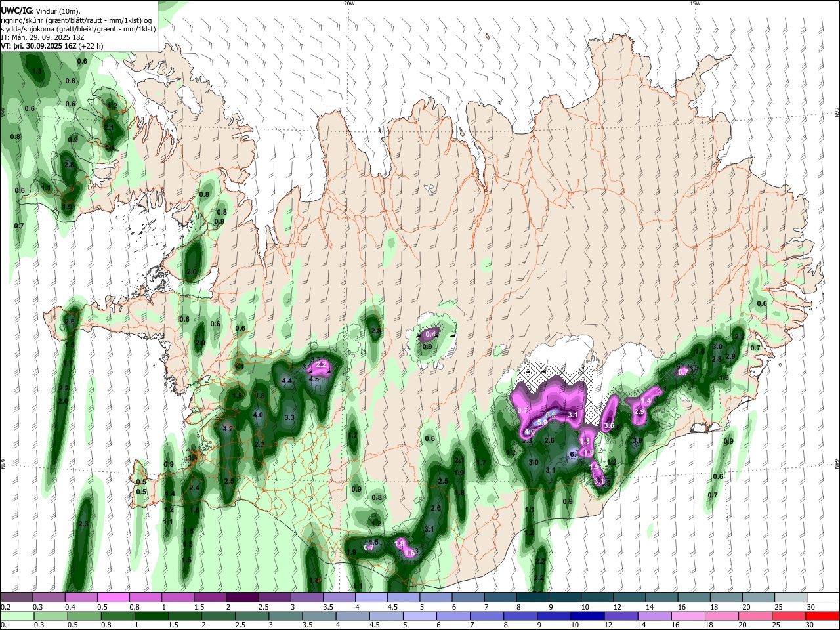Choose the bright pink 0.5 swatch in snow legend
The width and height of the screenshot is (840, 630).
pyautogui.click(x=113, y=598)
